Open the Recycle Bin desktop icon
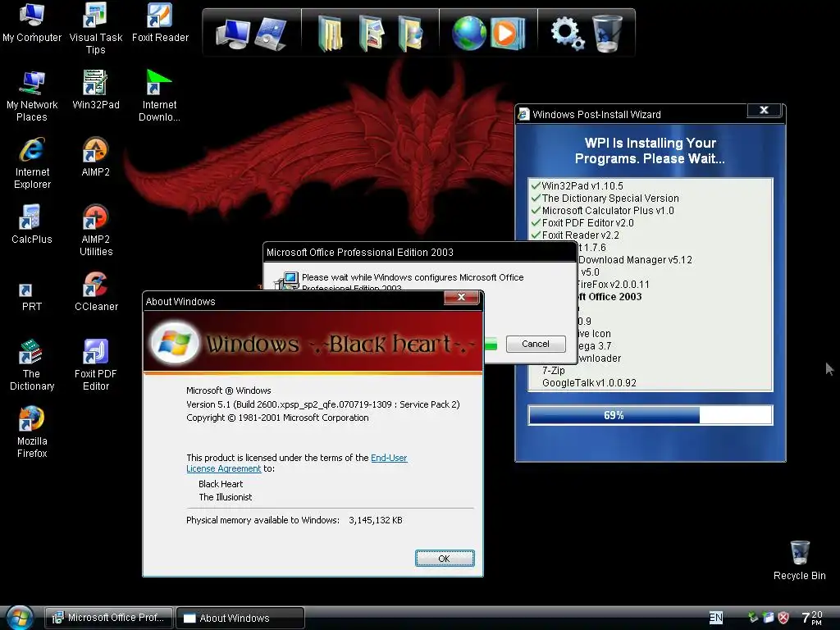 tap(799, 560)
